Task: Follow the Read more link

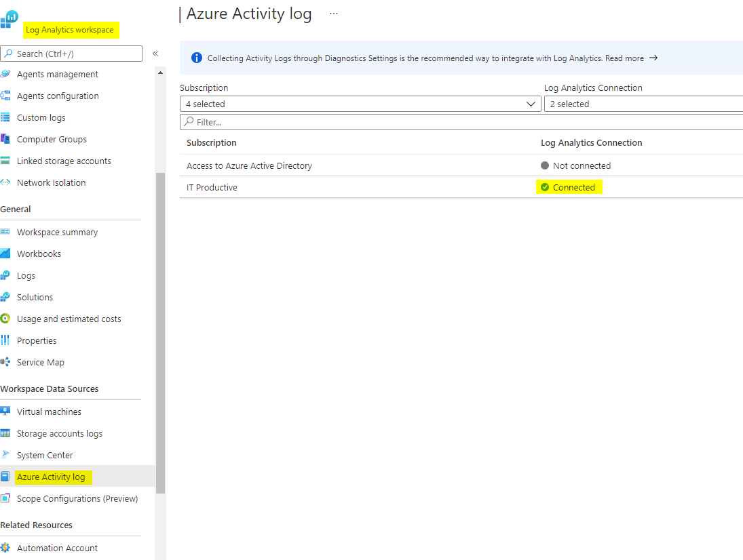Action: (624, 58)
